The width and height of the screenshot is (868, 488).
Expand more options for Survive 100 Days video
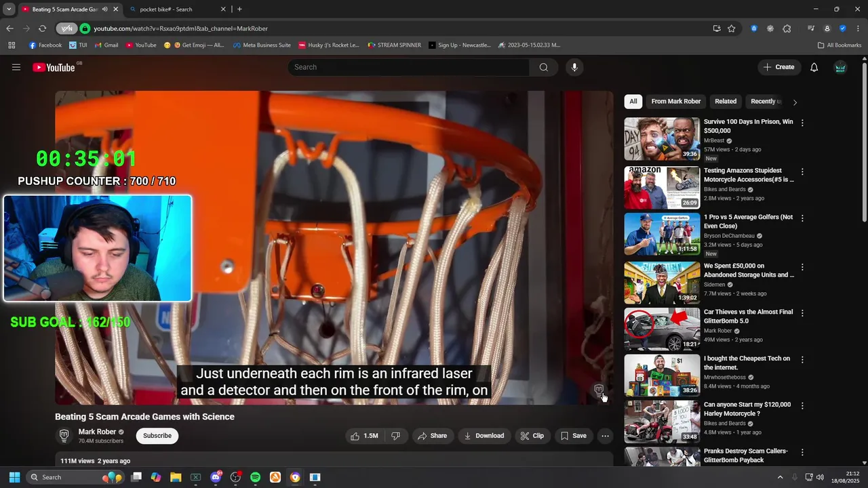802,123
